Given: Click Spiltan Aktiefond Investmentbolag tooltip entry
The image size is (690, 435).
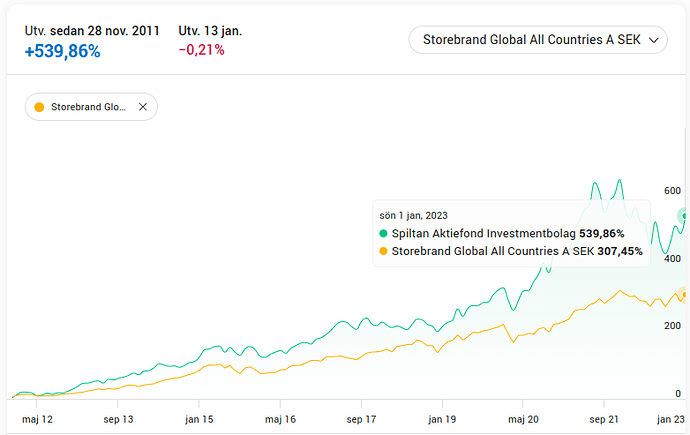Looking at the screenshot, I should 502,234.
